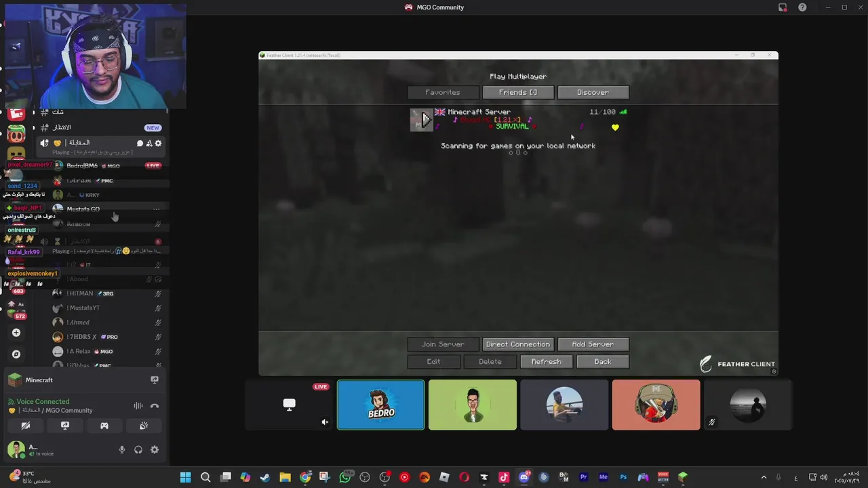Open the green cartoon avatar tile
Image resolution: width=868 pixels, height=488 pixels.
click(473, 405)
